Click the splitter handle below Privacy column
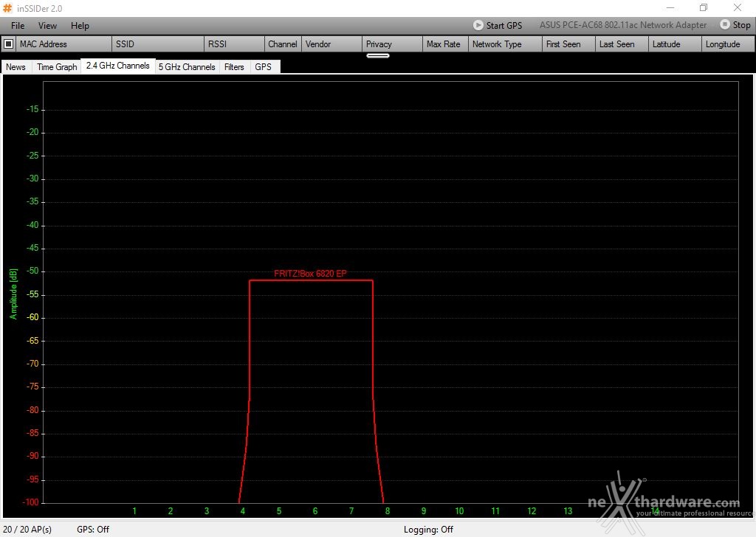The image size is (756, 537). (x=378, y=56)
